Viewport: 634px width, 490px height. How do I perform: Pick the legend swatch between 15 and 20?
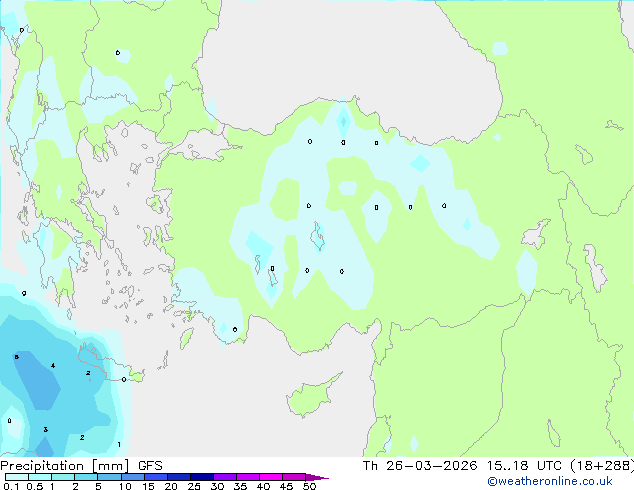pos(155,477)
